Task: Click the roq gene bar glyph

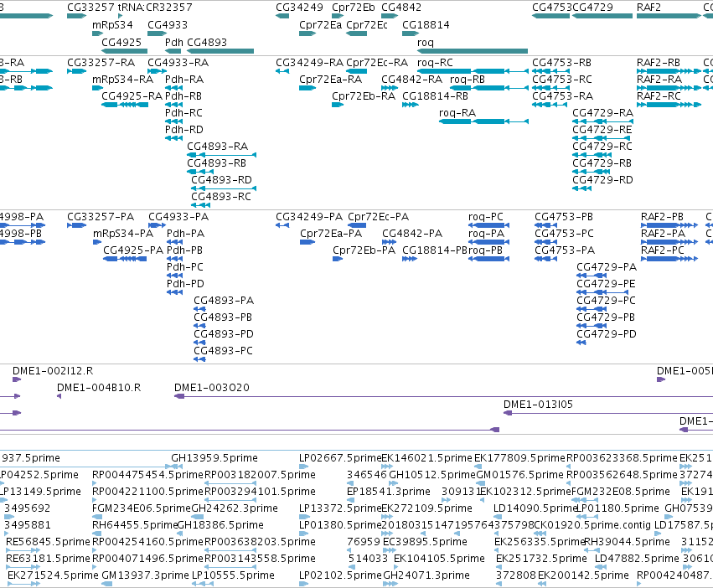Action: click(x=473, y=51)
